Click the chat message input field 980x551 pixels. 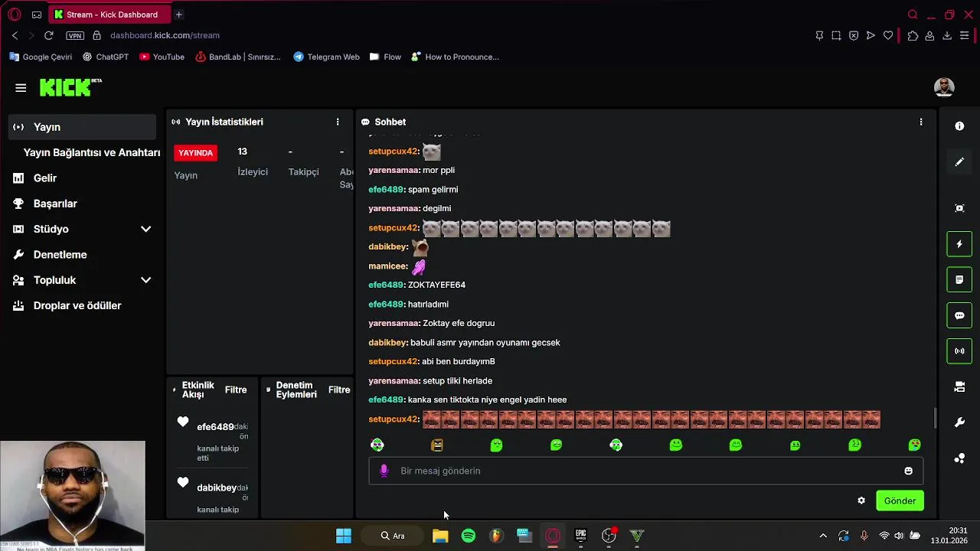(645, 471)
